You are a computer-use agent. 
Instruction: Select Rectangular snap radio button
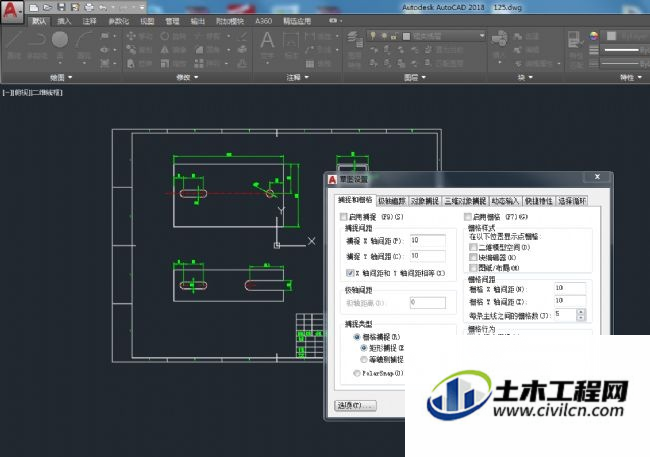click(364, 348)
